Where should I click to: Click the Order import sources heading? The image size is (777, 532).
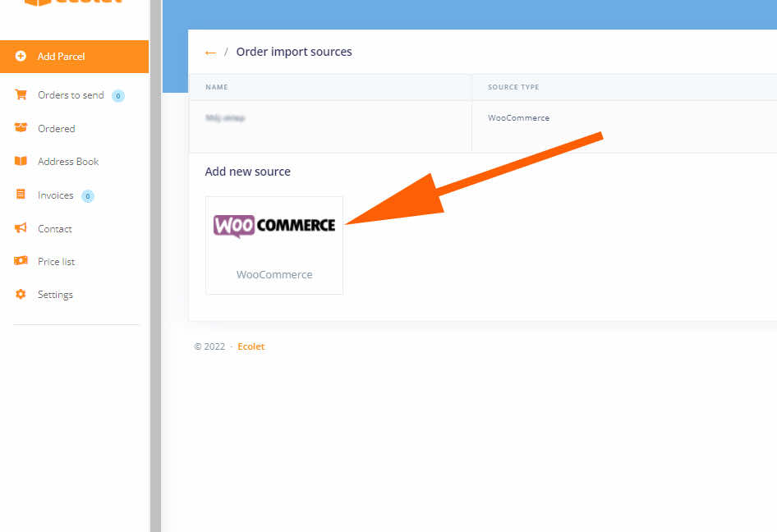point(294,52)
